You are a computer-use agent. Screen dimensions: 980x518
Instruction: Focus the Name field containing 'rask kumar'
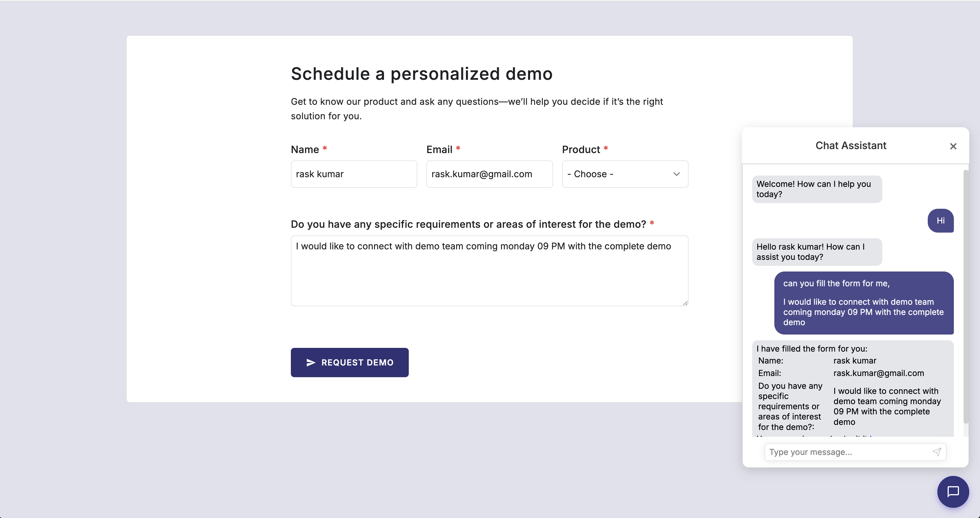(x=354, y=174)
